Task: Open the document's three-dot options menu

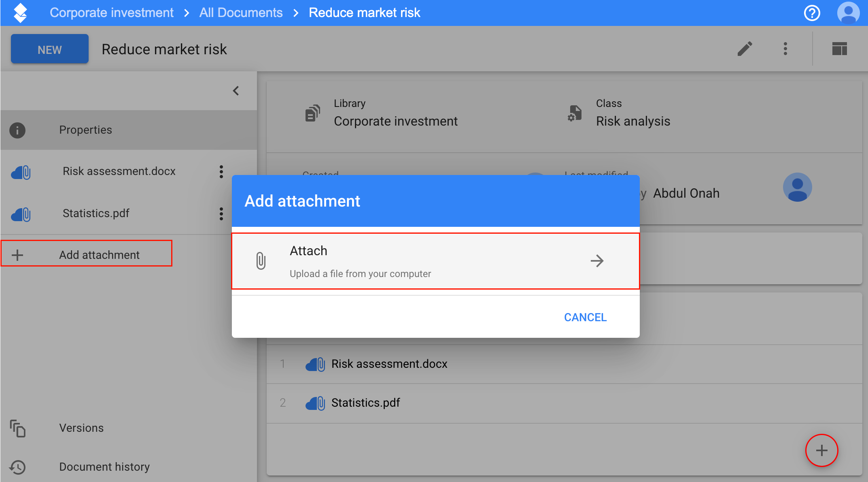Action: click(785, 49)
